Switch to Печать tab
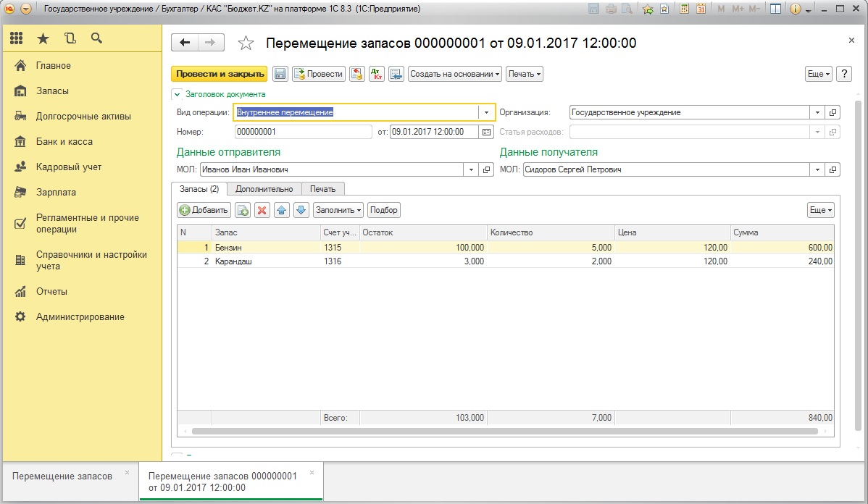 [x=322, y=189]
